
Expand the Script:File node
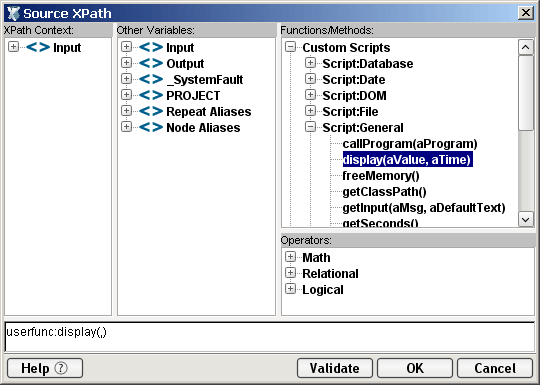coord(310,111)
